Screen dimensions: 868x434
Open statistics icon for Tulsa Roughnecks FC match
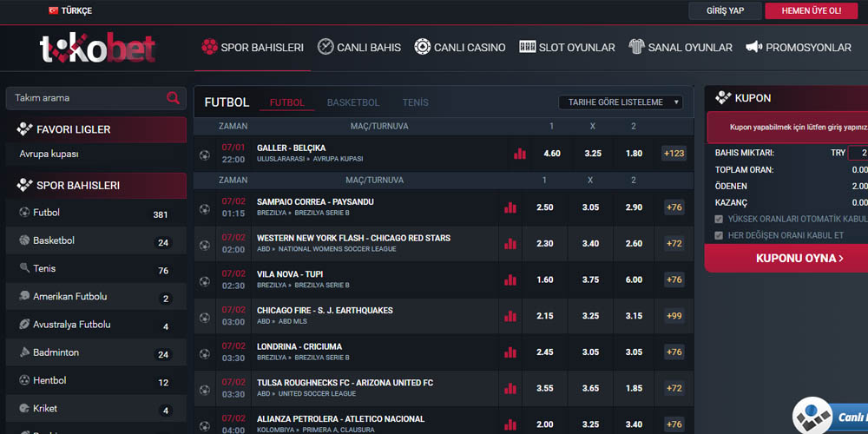tap(510, 389)
